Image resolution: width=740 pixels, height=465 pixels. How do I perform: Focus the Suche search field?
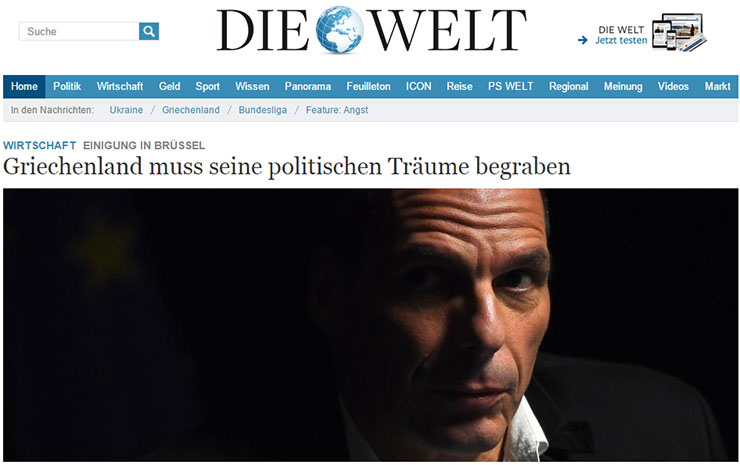coord(79,31)
